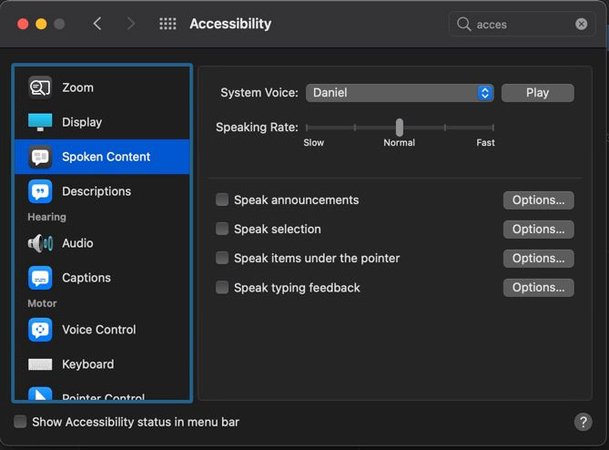Image resolution: width=609 pixels, height=450 pixels.
Task: Select the Captions icon in sidebar
Action: [40, 278]
